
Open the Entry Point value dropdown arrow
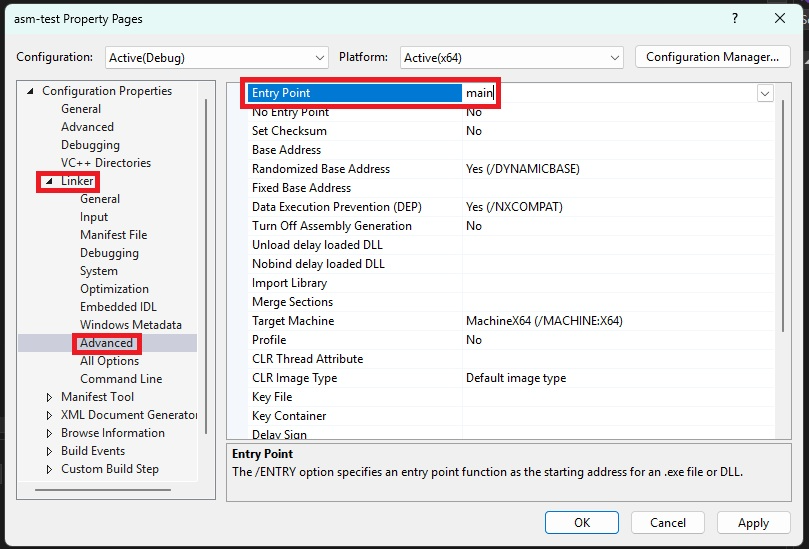pyautogui.click(x=765, y=93)
